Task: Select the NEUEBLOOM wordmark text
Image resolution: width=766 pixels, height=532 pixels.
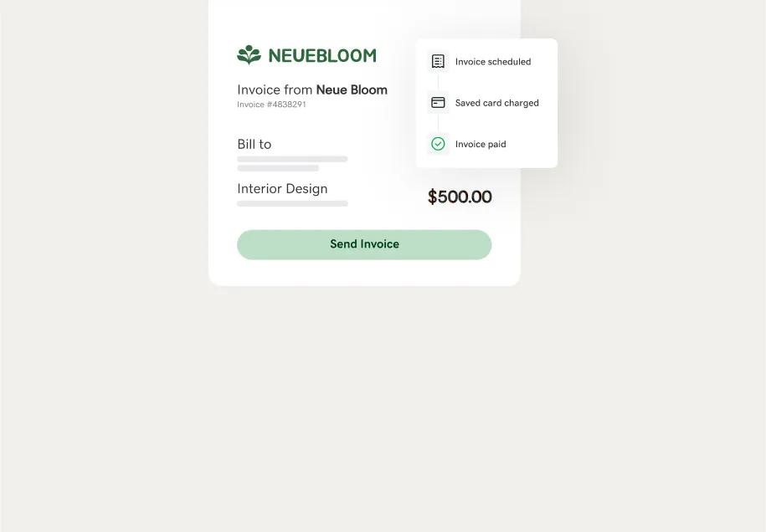Action: point(322,56)
